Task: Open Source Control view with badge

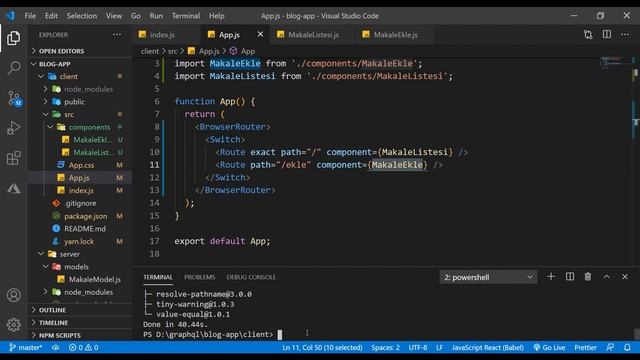Action: [x=14, y=98]
